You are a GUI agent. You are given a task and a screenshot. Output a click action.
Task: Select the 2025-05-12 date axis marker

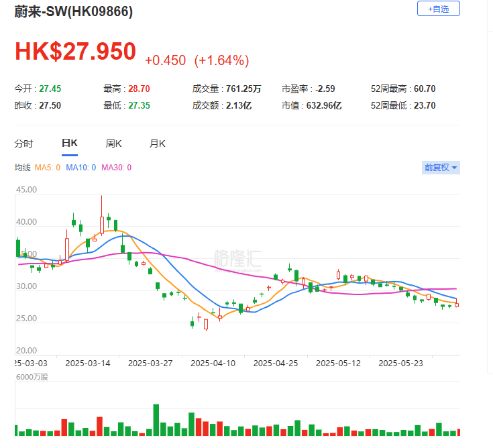point(338,363)
